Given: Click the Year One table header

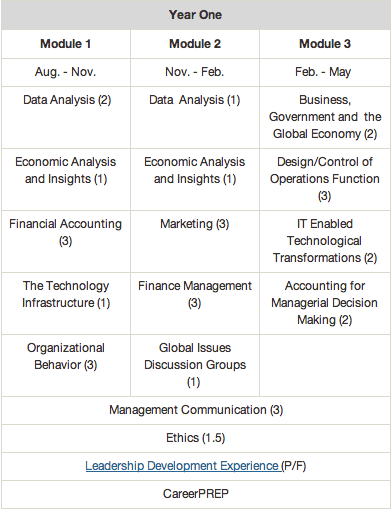Looking at the screenshot, I should [196, 15].
